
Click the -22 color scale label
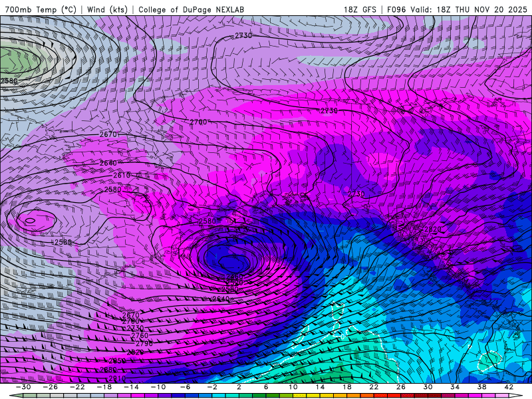[x=77, y=387]
